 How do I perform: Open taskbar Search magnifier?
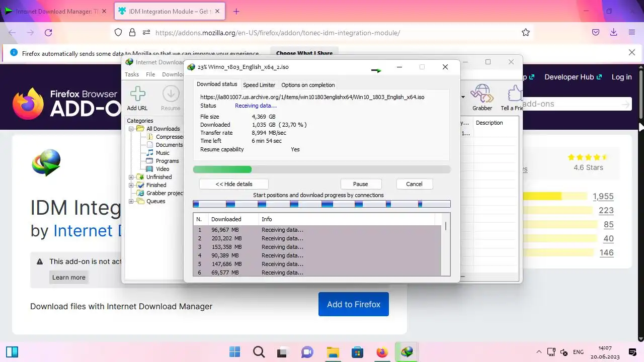[x=259, y=352]
